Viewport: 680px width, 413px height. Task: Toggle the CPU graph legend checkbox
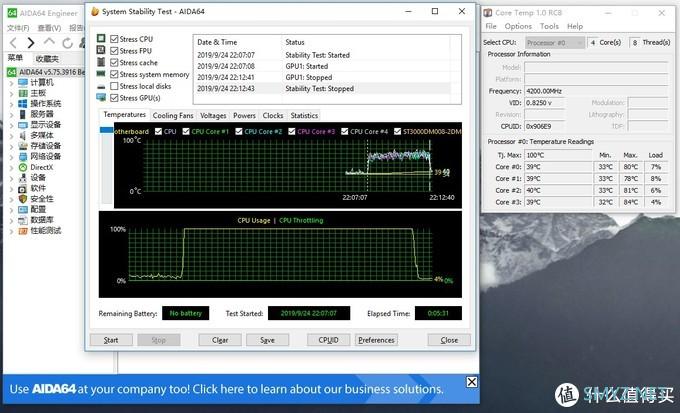(158, 131)
